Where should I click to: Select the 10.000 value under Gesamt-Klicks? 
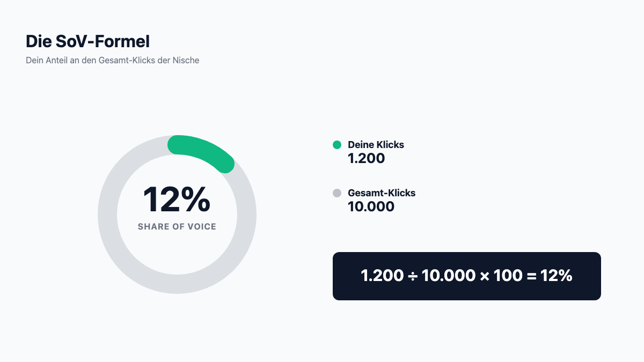tap(371, 206)
